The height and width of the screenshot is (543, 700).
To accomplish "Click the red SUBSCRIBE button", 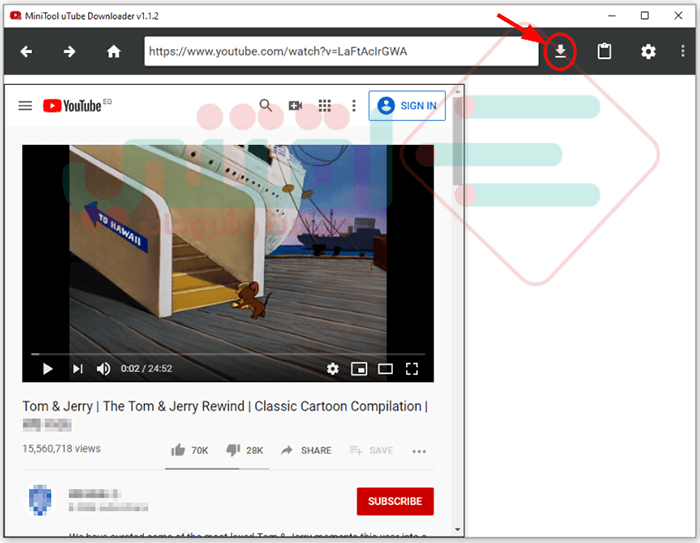I will coord(395,501).
